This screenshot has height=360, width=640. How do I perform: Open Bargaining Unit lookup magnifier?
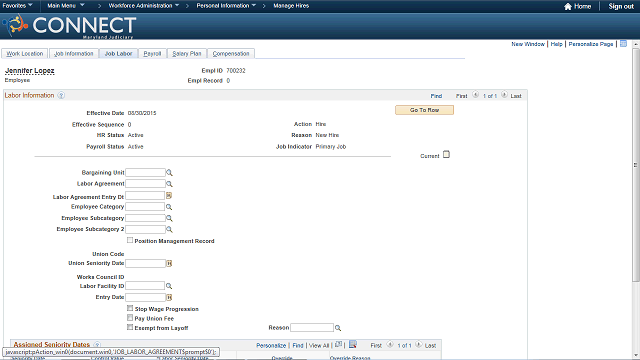click(169, 173)
